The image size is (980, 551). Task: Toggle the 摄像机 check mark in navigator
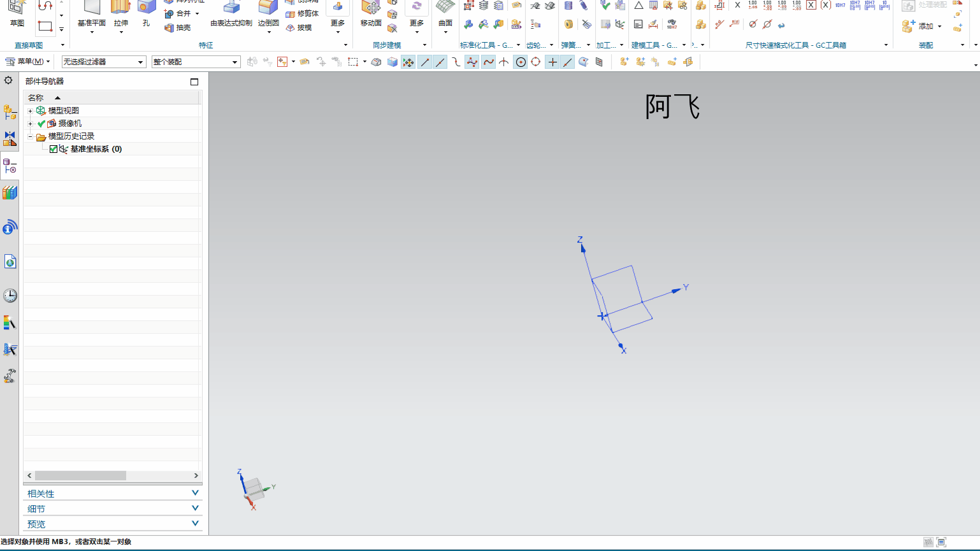click(43, 123)
